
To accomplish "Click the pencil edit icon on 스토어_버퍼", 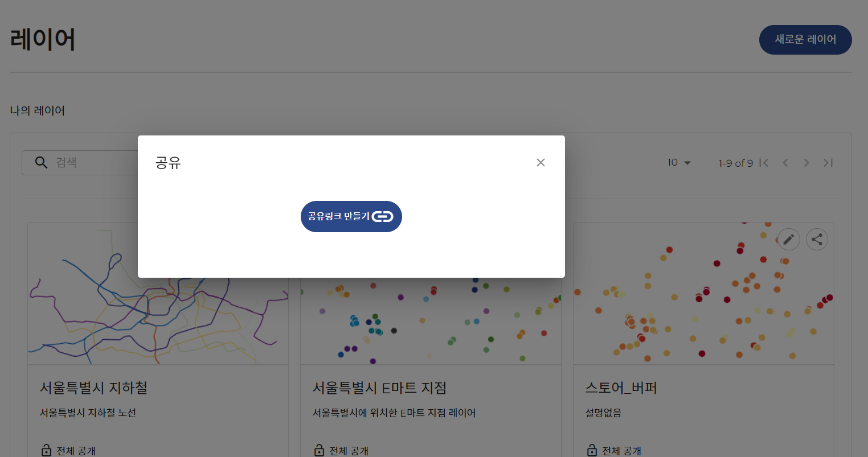I will point(788,240).
